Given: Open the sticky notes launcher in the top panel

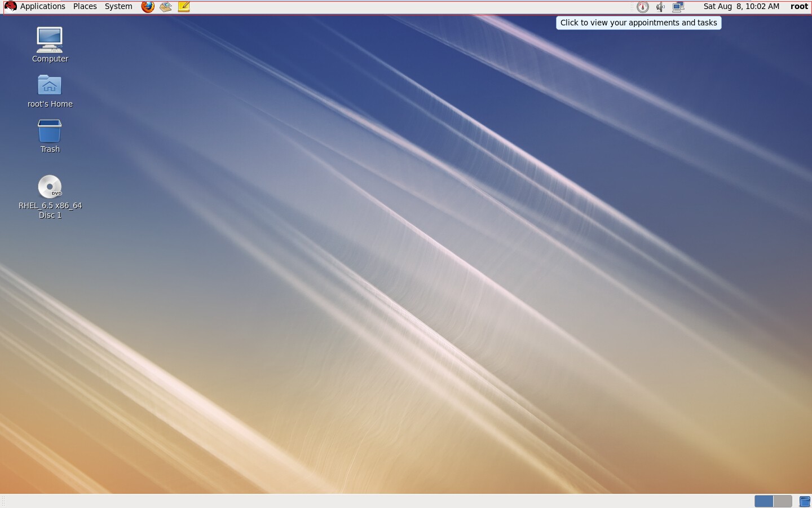Looking at the screenshot, I should [x=184, y=7].
